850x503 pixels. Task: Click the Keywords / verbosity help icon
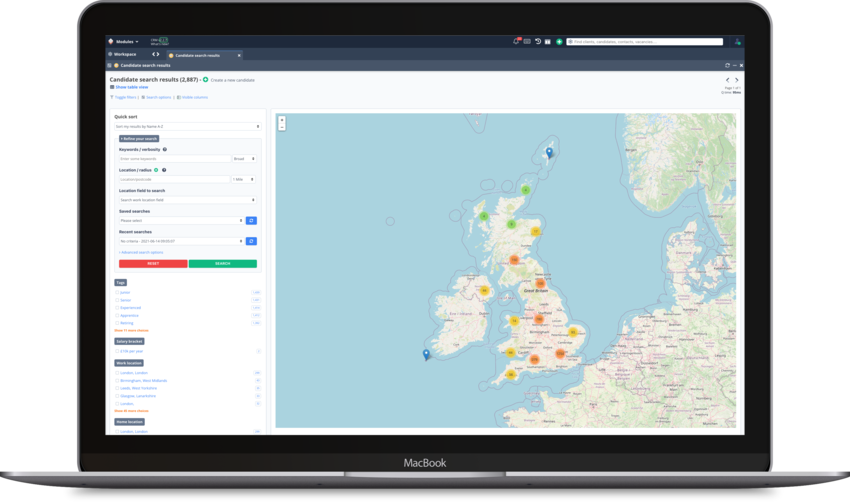click(165, 150)
